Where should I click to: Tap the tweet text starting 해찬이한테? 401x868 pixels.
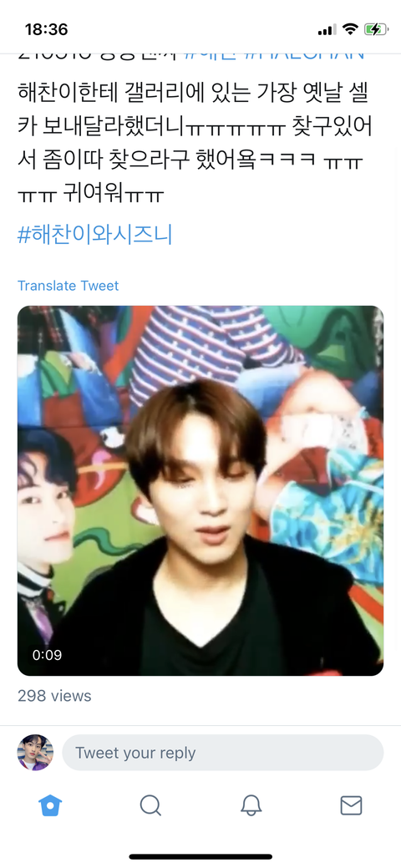click(194, 142)
